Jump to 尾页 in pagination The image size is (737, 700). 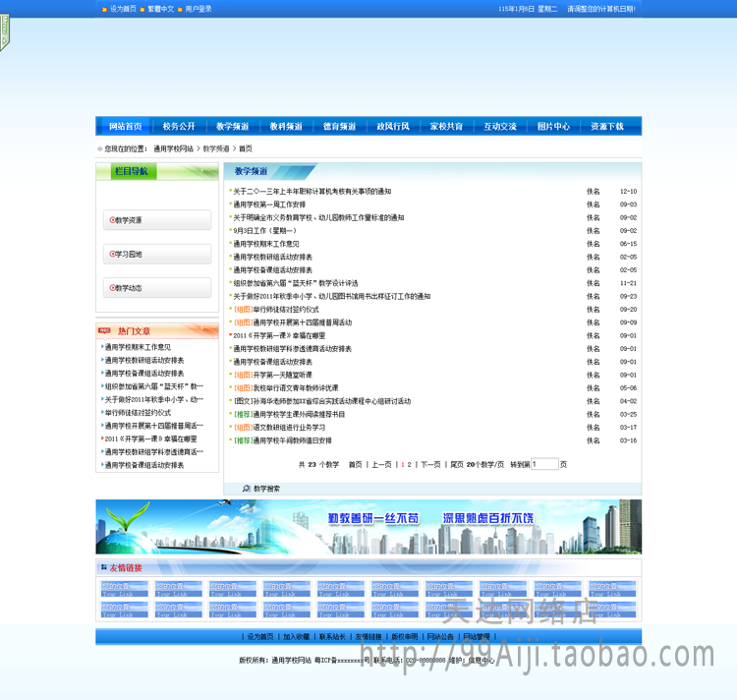(x=457, y=464)
